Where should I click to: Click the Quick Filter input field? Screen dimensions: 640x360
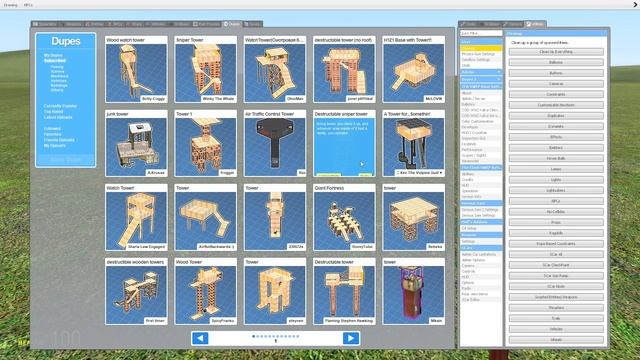(x=481, y=33)
